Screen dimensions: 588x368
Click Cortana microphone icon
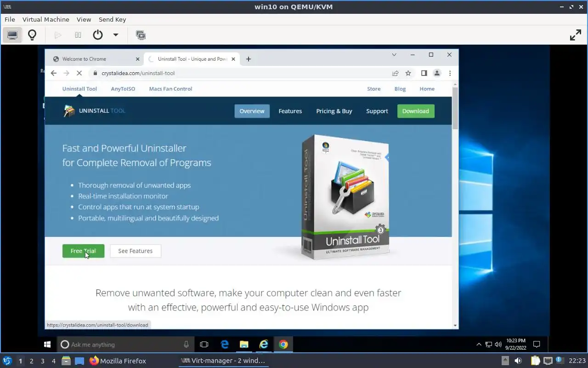[x=186, y=344]
